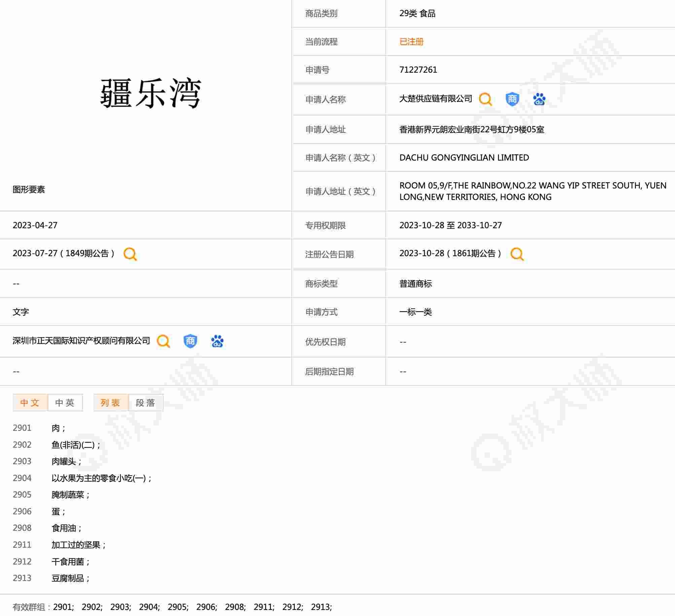Click blue 商 shield icon beside applicant name
This screenshot has height=616, width=675.
point(512,99)
